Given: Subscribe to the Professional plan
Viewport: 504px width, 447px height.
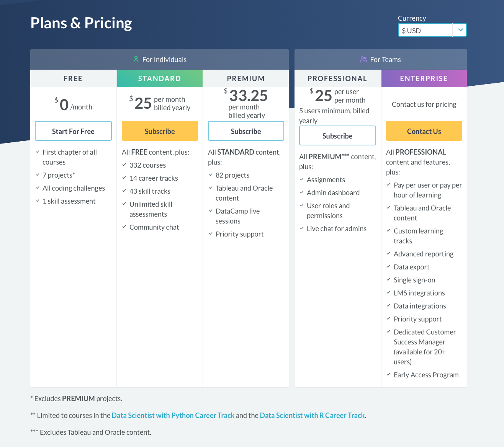Looking at the screenshot, I should (x=337, y=136).
